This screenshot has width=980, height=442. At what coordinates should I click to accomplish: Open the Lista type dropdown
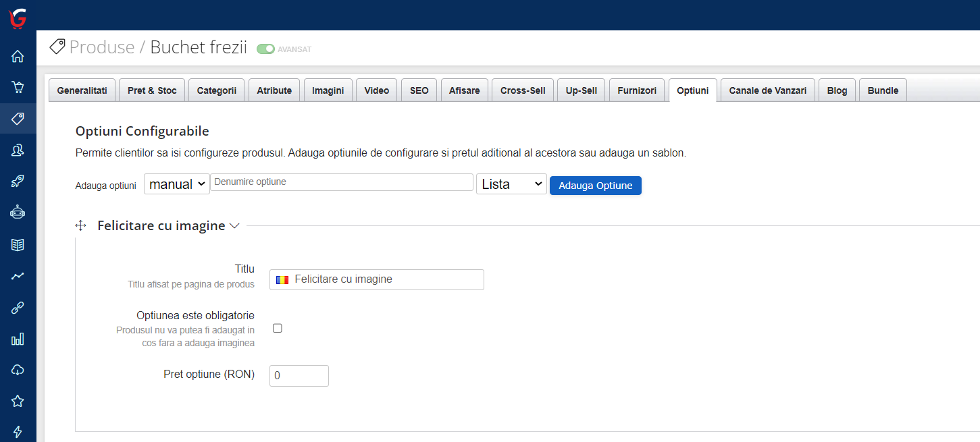point(511,184)
